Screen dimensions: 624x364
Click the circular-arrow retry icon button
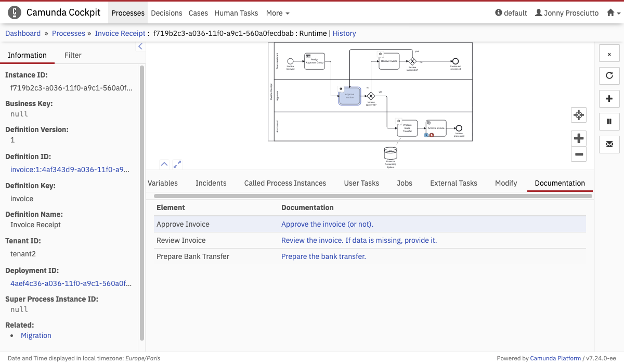click(x=609, y=76)
